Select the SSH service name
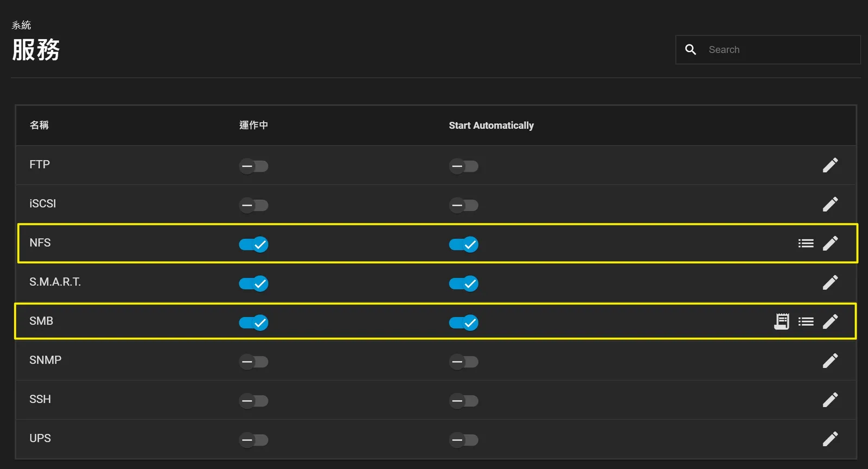This screenshot has height=469, width=868. pyautogui.click(x=40, y=399)
